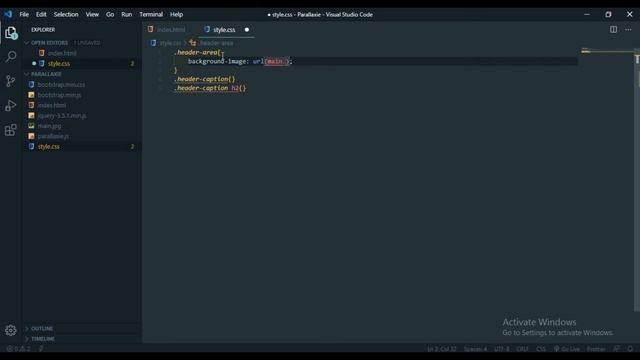Switch to the style.css editor tab
This screenshot has height=360, width=640.
(227, 30)
